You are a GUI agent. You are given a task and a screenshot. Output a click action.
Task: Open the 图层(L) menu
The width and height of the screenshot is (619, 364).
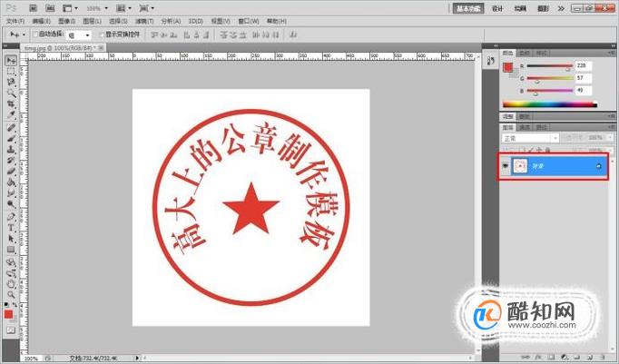click(x=92, y=21)
